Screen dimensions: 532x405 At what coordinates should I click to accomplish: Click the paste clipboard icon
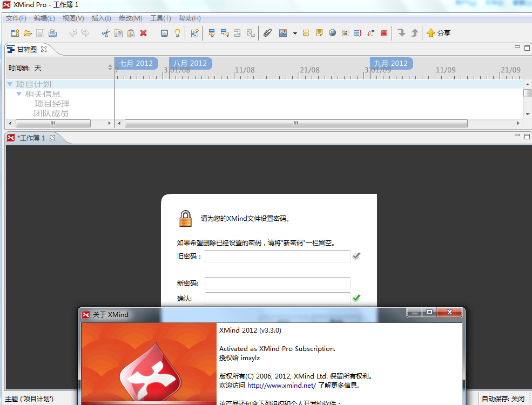[x=131, y=33]
